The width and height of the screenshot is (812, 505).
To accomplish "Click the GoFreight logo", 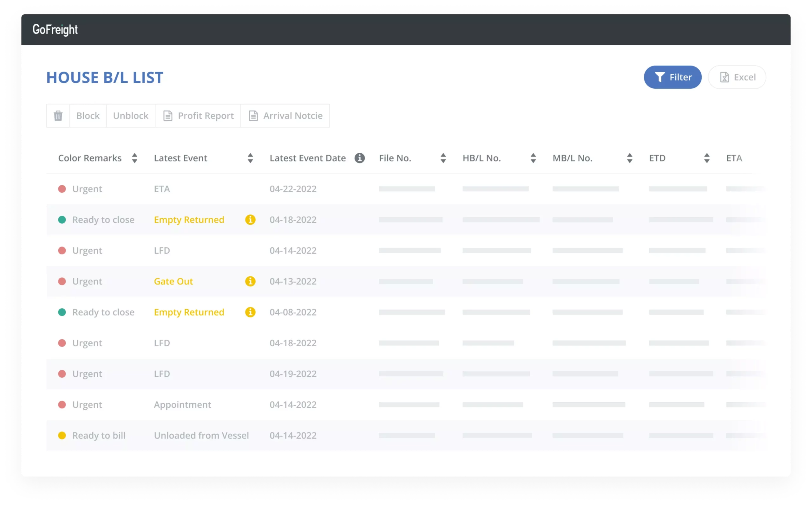I will pos(55,30).
